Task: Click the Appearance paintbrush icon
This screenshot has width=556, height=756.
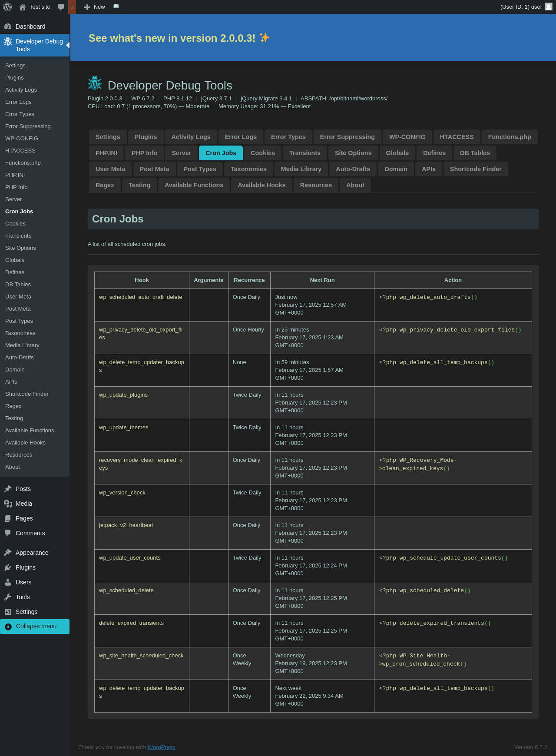Action: [8, 553]
